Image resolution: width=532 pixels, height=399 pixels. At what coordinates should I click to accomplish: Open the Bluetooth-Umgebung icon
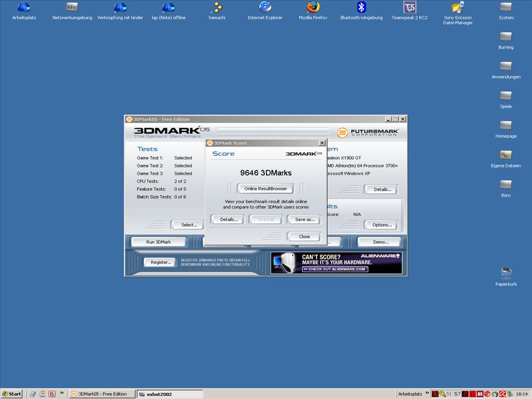362,10
